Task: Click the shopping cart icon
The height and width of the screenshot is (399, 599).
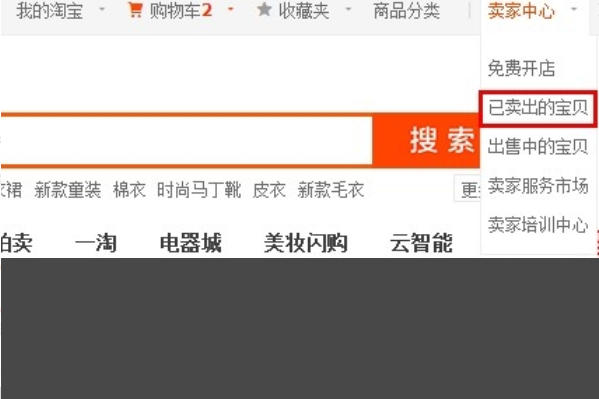Action: click(135, 10)
